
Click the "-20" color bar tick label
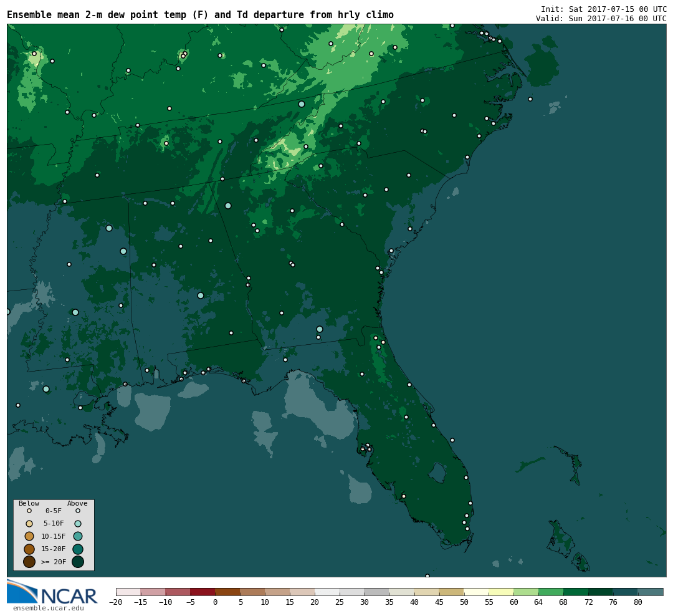[x=115, y=602]
